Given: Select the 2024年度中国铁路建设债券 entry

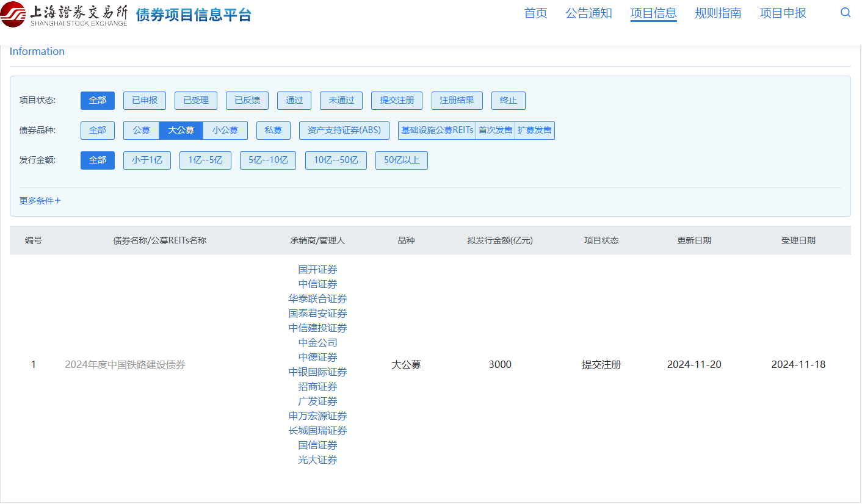Looking at the screenshot, I should (125, 364).
